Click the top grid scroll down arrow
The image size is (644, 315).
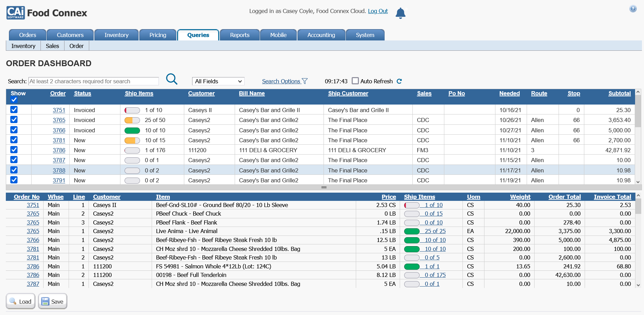tap(638, 182)
